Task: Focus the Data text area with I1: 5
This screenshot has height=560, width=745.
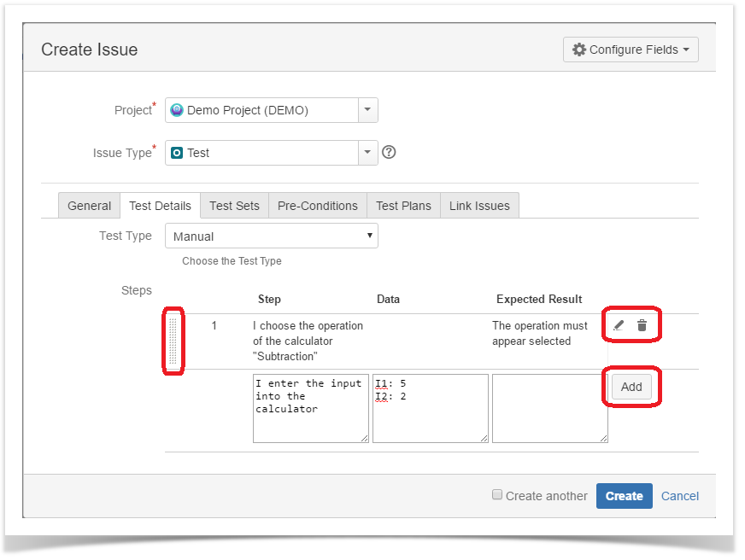Action: click(x=431, y=409)
